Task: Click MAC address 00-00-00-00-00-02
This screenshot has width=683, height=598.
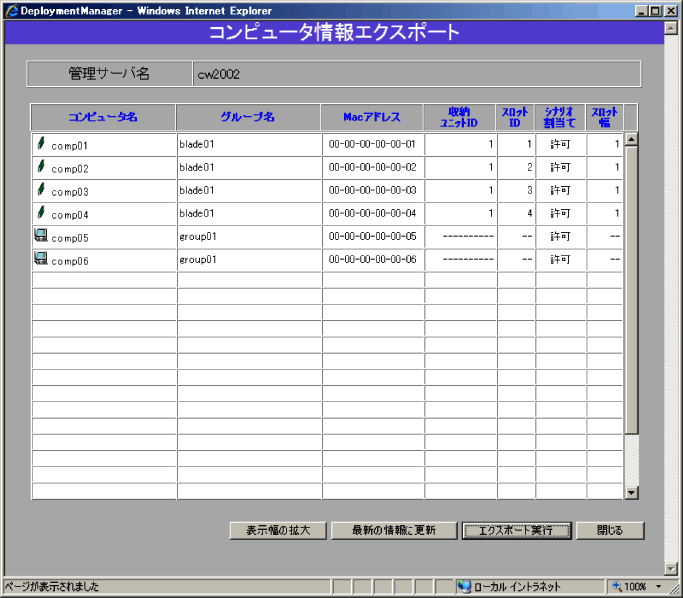Action: tap(372, 167)
